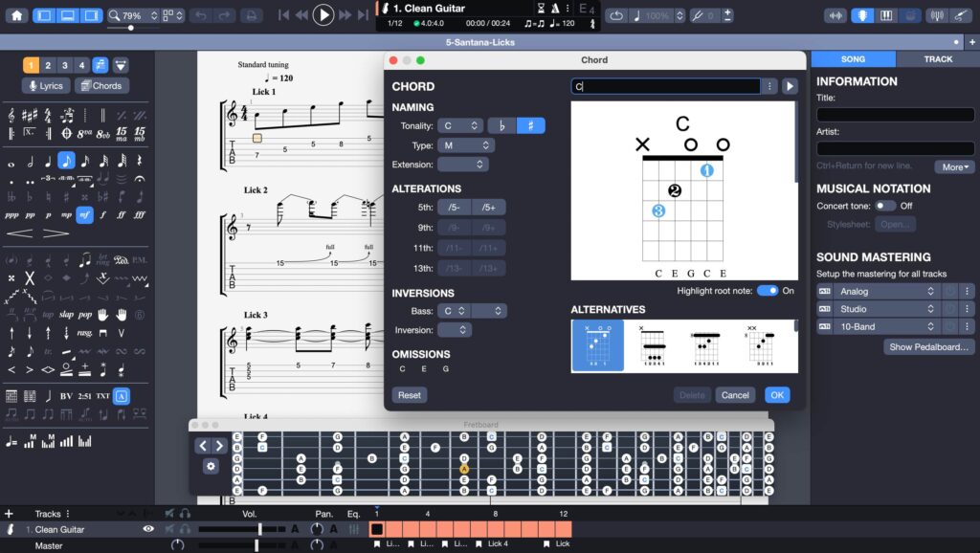
Task: Open the Analog mastering preset dropdown
Action: [885, 292]
